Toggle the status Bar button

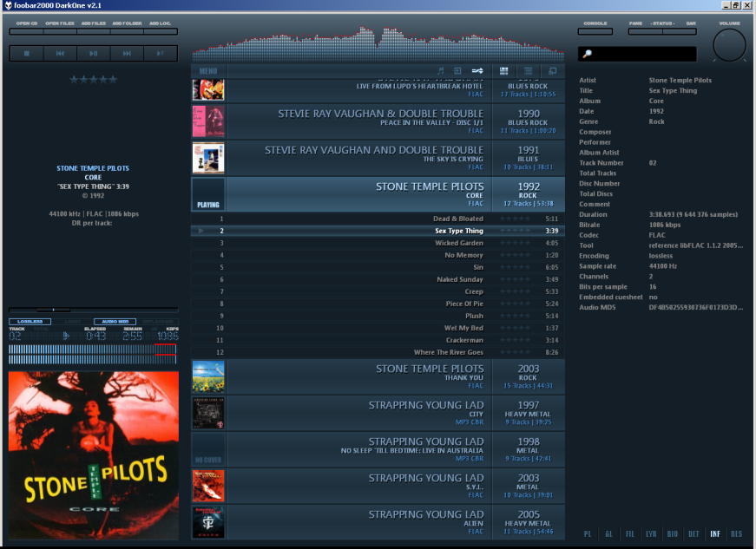tap(680, 31)
